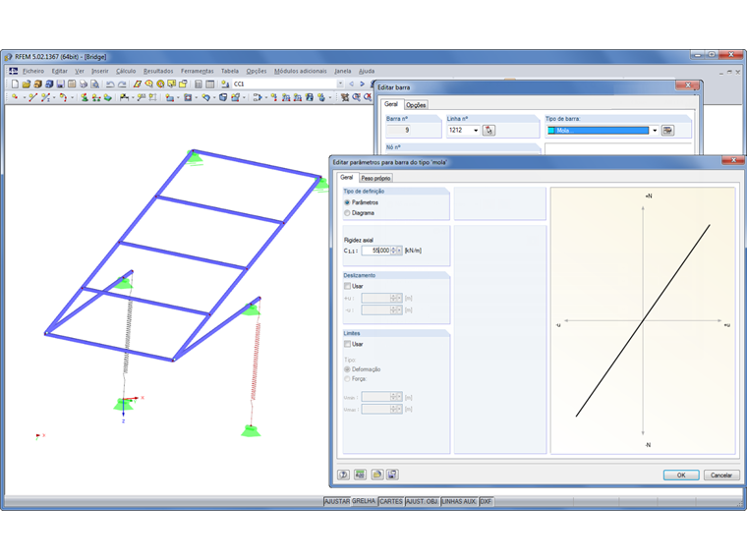Toggle CARTES in the status bar
This screenshot has height=560, width=747.
(x=390, y=501)
